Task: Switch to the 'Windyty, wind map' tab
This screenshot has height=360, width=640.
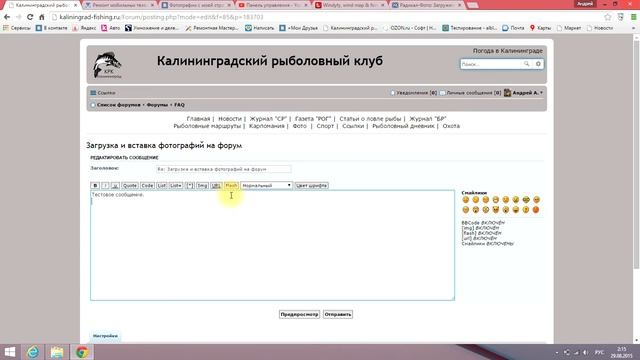Action: 349,5
